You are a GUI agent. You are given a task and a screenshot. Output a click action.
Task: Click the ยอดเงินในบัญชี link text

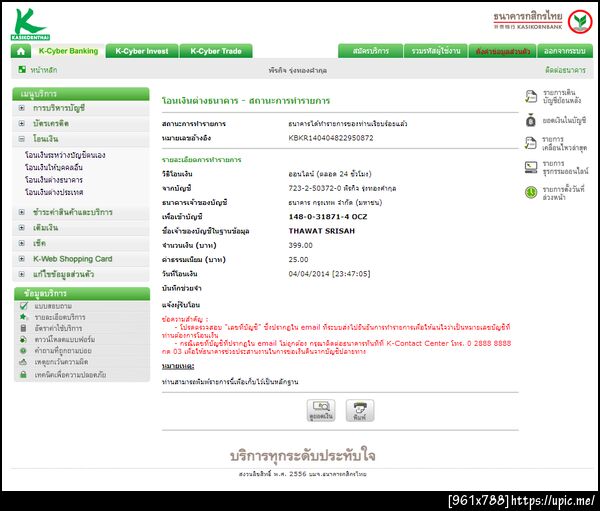pos(564,121)
